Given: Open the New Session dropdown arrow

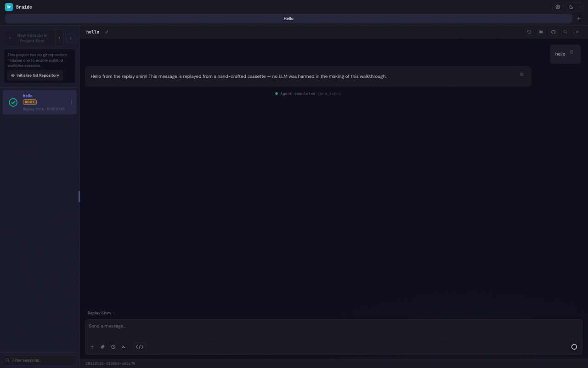Looking at the screenshot, I should 59,38.
